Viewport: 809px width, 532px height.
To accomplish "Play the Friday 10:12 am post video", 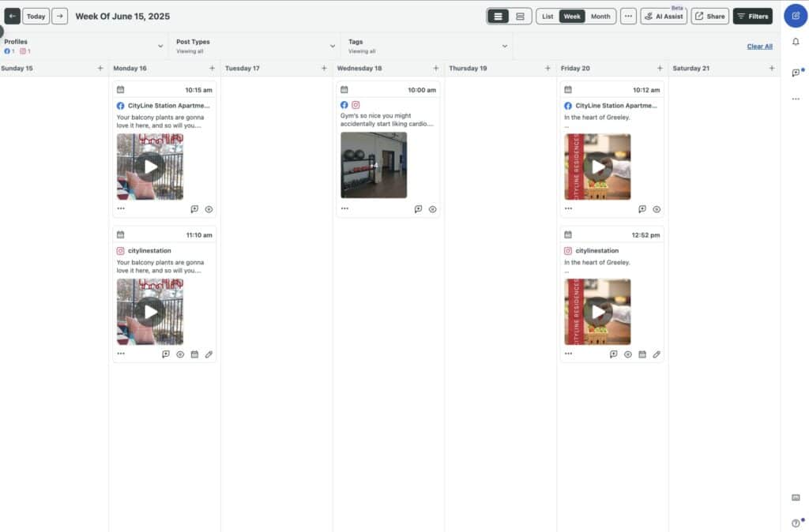I will 597,167.
